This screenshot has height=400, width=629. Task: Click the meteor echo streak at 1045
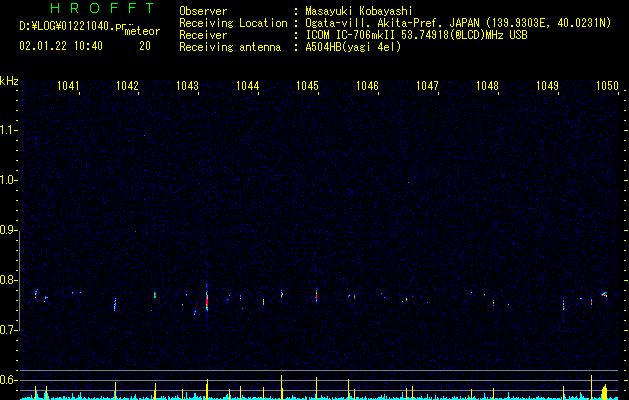[316, 296]
